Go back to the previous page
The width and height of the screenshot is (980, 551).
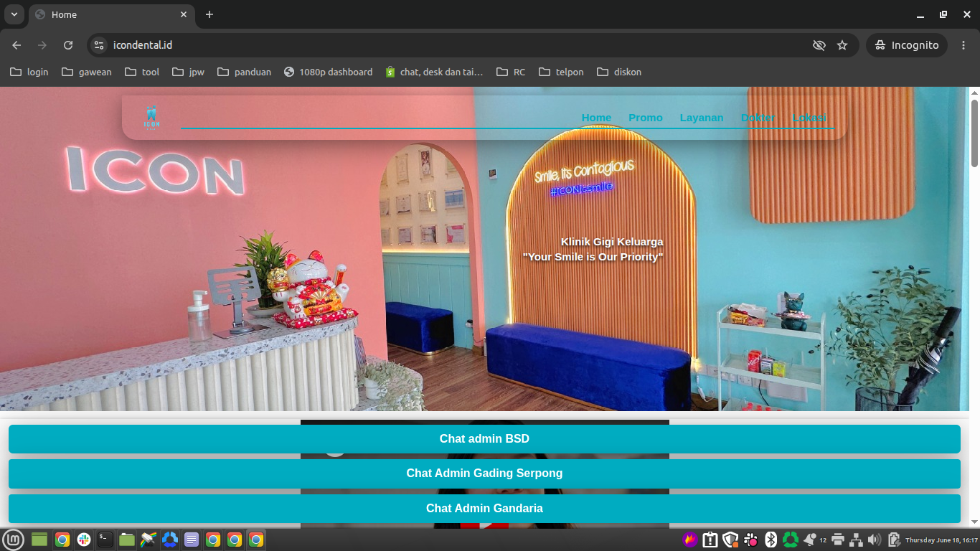[17, 45]
